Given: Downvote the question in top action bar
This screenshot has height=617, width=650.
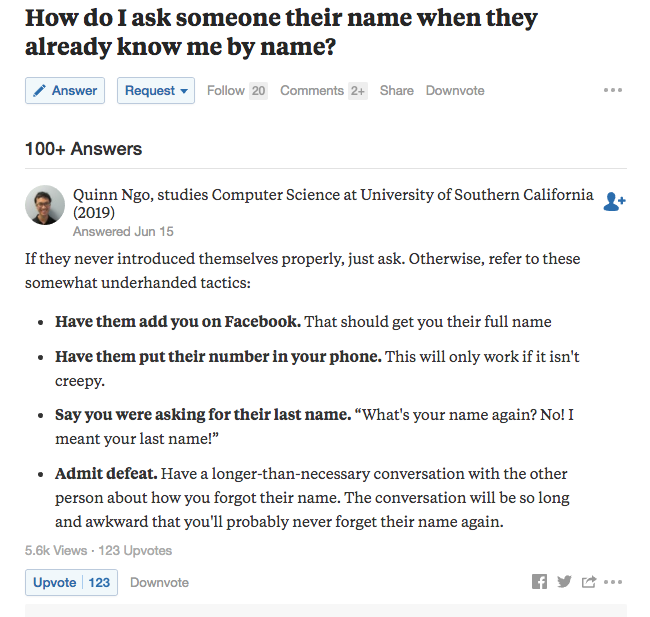Looking at the screenshot, I should [x=455, y=90].
